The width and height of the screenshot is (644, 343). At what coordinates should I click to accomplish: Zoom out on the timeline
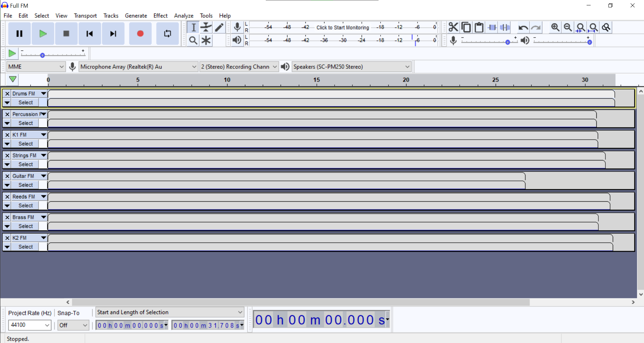(568, 27)
